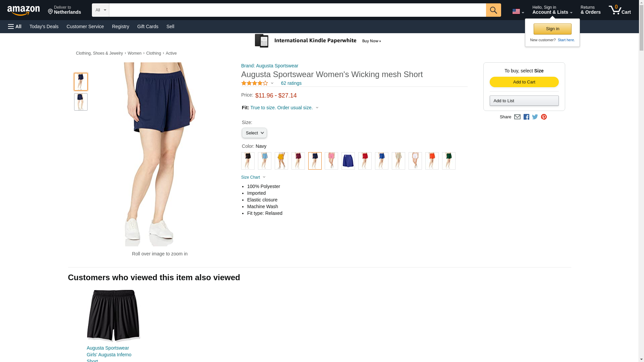Share product on Twitter icon
Viewport: 644px width, 362px height.
pyautogui.click(x=535, y=117)
